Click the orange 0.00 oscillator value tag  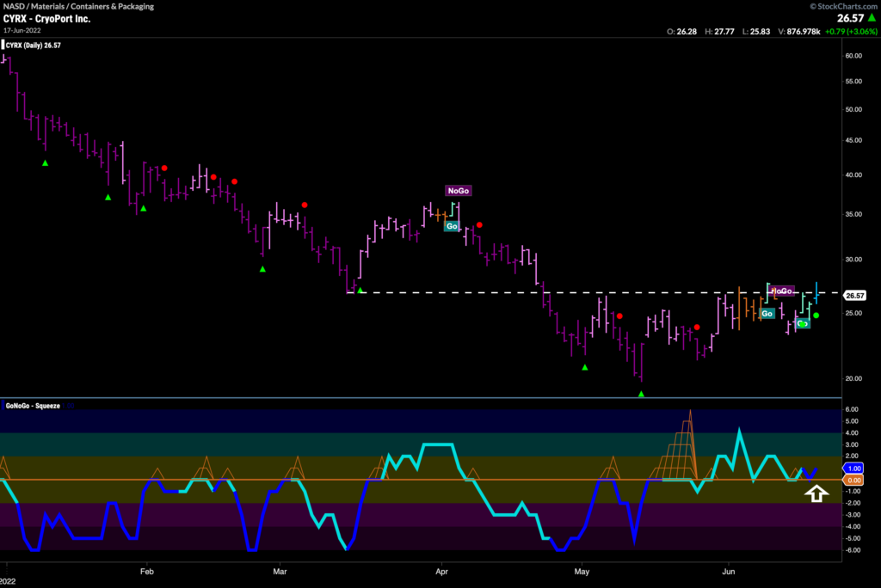pos(854,481)
